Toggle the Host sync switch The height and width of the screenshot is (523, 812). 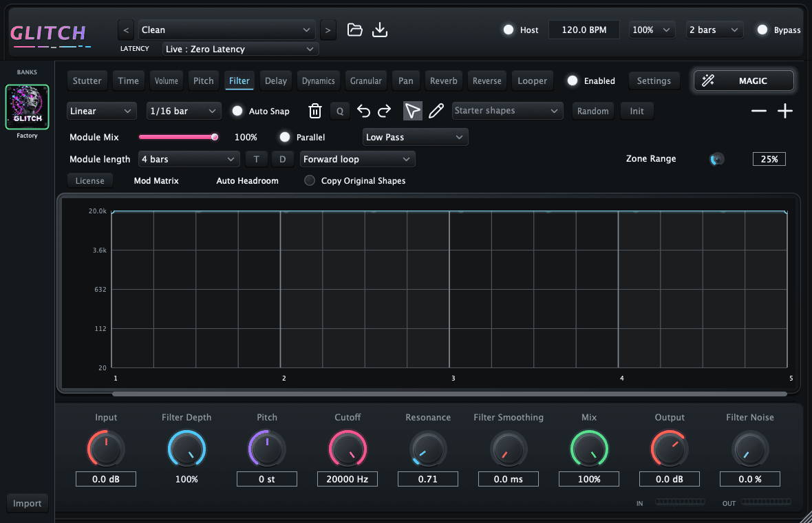coord(509,30)
